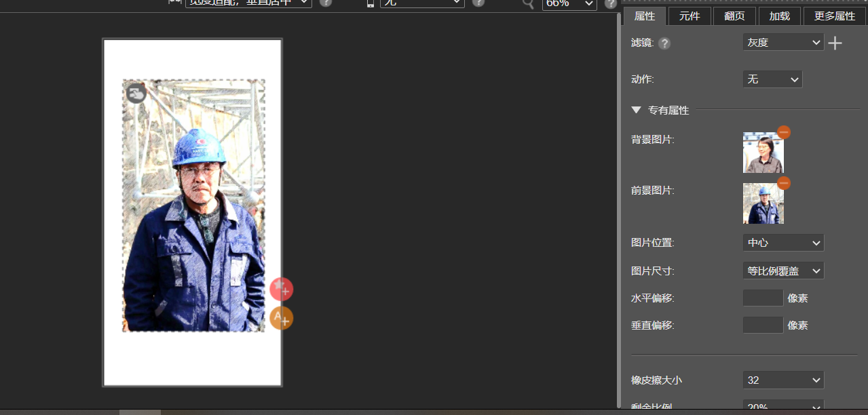The image size is (868, 415).
Task: Click the magnifier zoom icon
Action: pos(528,4)
